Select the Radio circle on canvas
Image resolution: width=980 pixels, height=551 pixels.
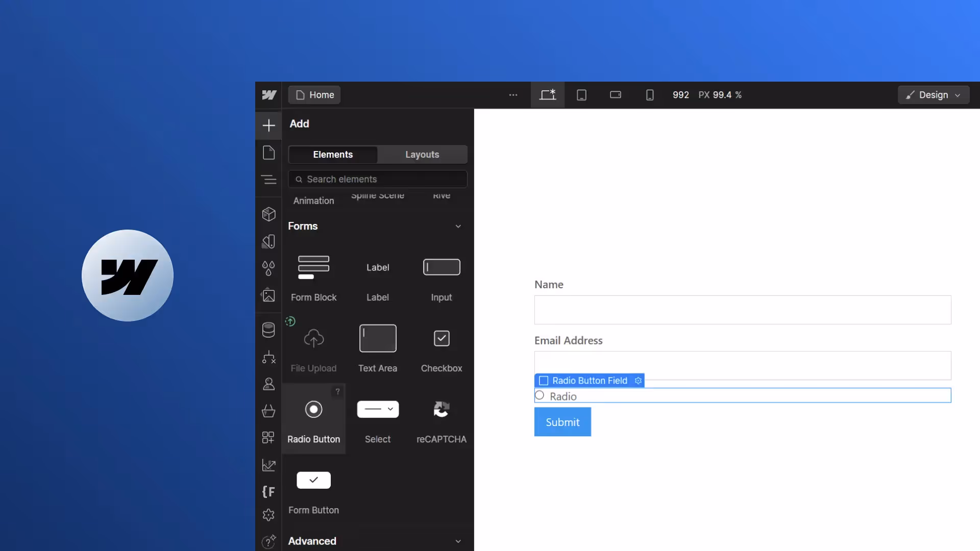click(x=540, y=395)
